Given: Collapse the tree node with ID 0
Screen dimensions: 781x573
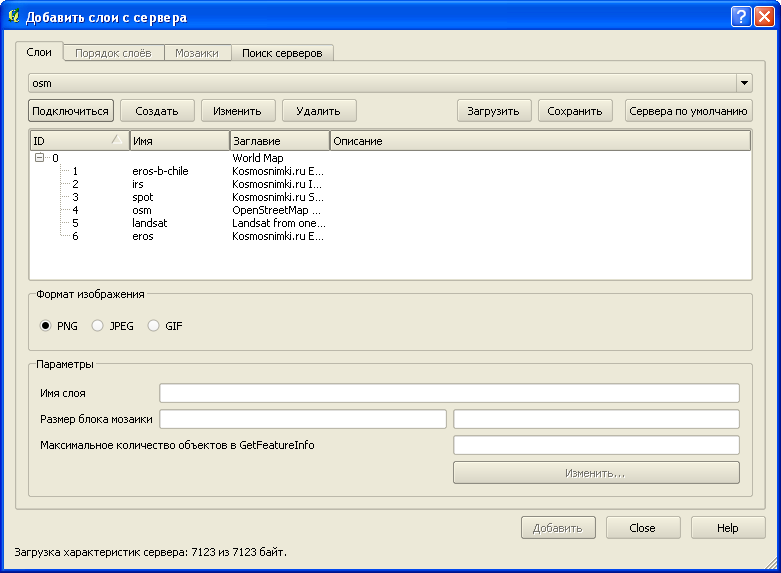Looking at the screenshot, I should click(40, 158).
